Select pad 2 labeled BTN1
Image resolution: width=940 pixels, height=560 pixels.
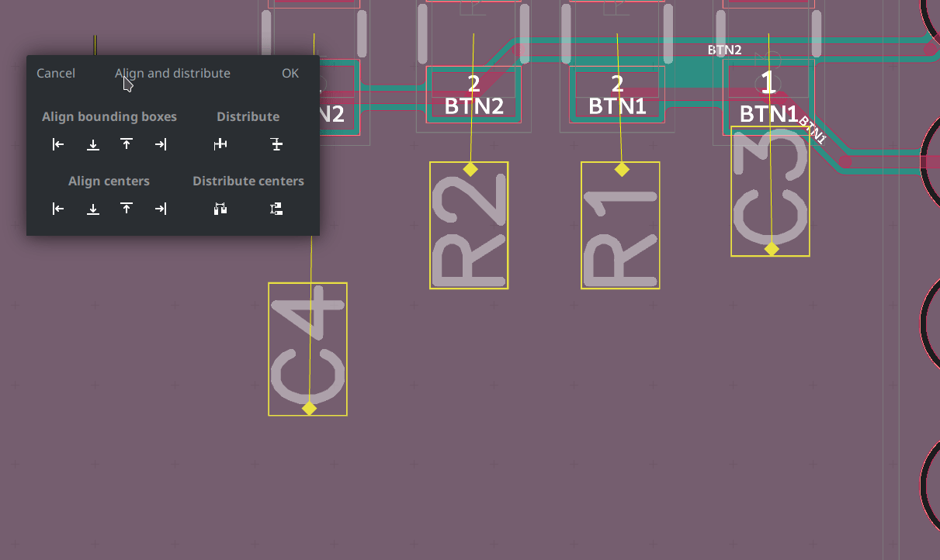pos(617,95)
